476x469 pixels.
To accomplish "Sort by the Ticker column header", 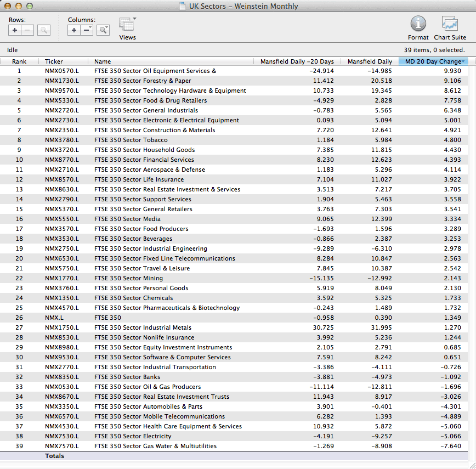I will [54, 61].
